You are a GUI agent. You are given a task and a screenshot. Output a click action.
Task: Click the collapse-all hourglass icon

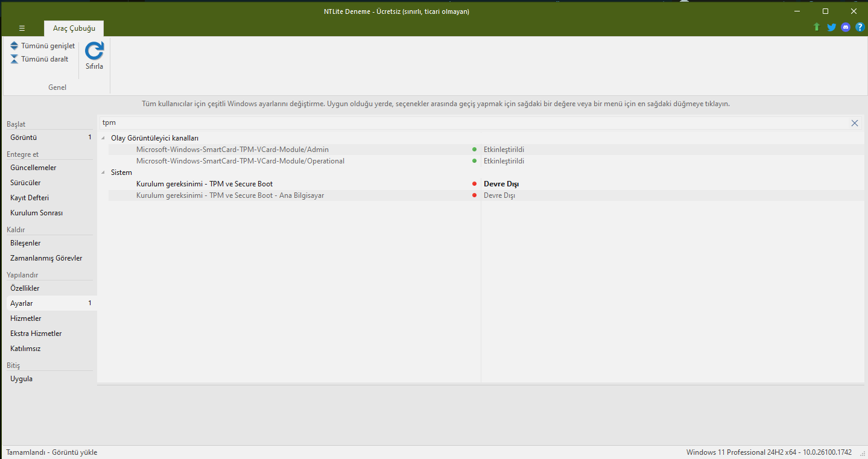14,59
